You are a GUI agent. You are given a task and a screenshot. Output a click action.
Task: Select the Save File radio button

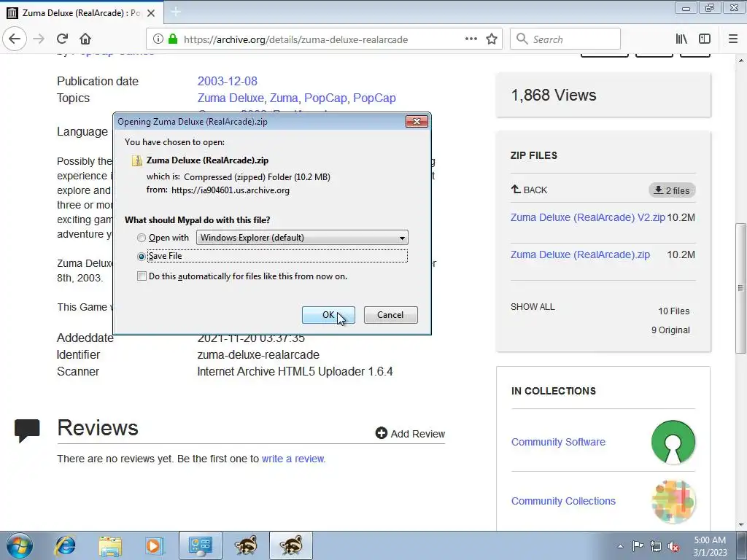click(142, 256)
